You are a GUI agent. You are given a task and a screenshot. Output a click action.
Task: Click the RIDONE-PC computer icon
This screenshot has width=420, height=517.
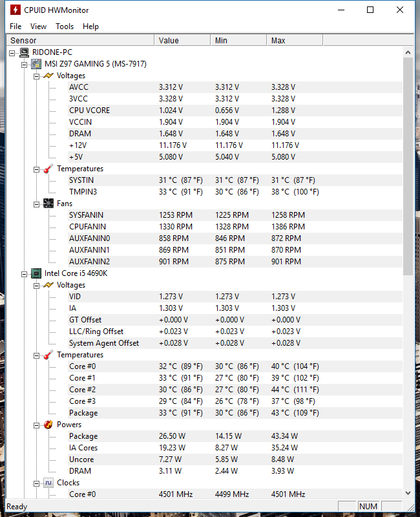pos(24,52)
